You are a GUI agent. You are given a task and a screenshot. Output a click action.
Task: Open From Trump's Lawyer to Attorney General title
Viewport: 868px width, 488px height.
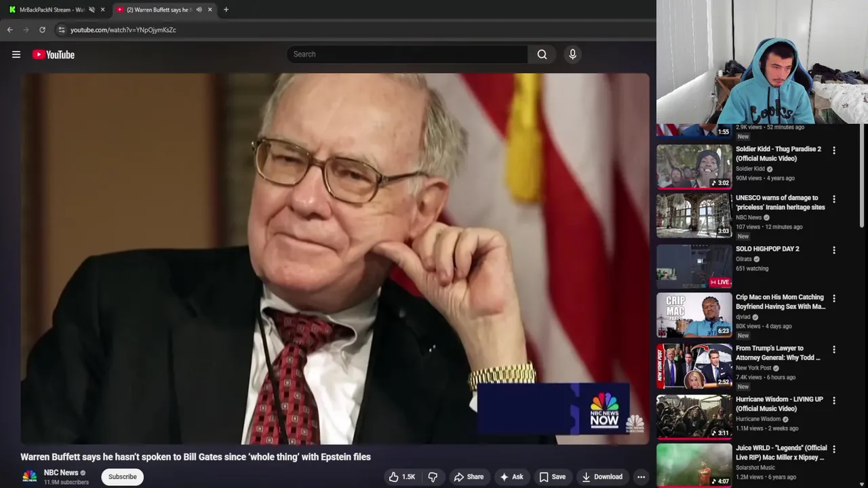pos(778,352)
